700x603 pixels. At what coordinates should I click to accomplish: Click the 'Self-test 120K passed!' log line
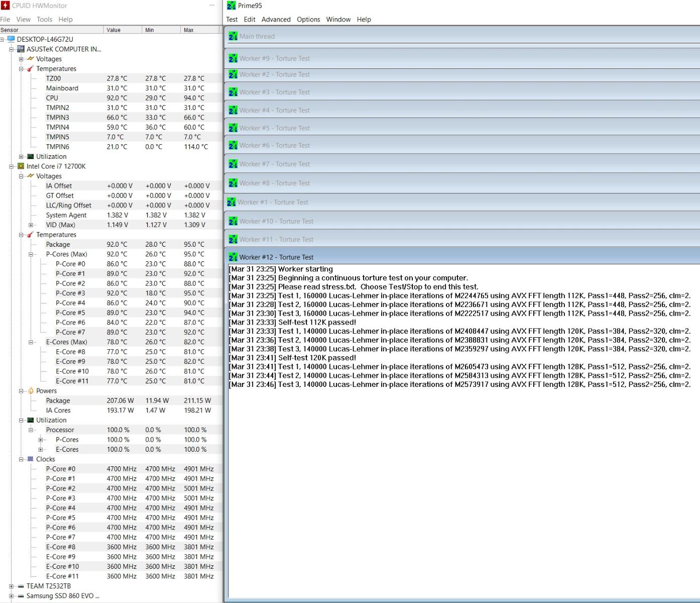[292, 358]
